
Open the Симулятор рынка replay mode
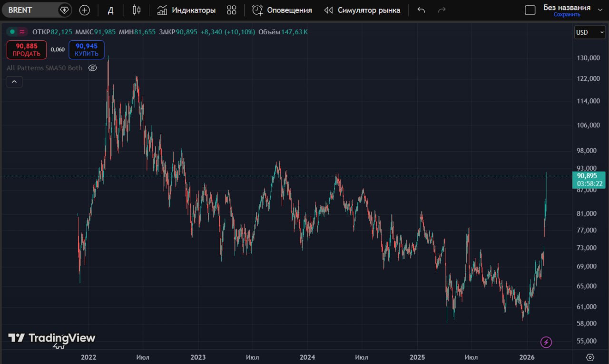[362, 10]
